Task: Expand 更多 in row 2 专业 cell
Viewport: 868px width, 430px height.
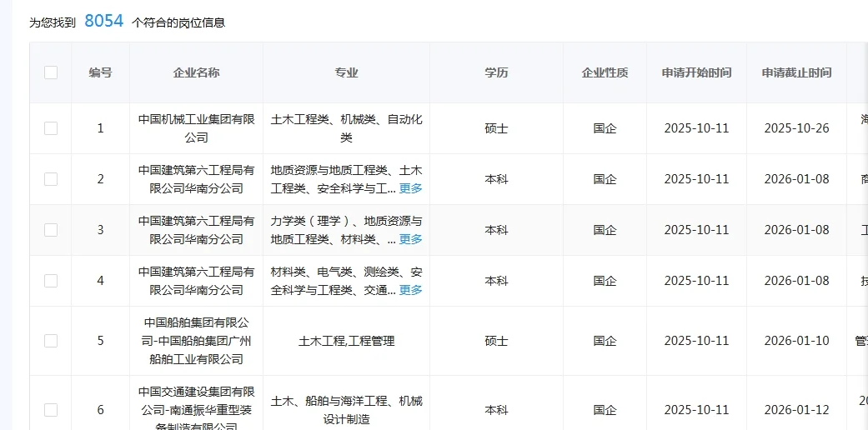Action: (x=411, y=188)
